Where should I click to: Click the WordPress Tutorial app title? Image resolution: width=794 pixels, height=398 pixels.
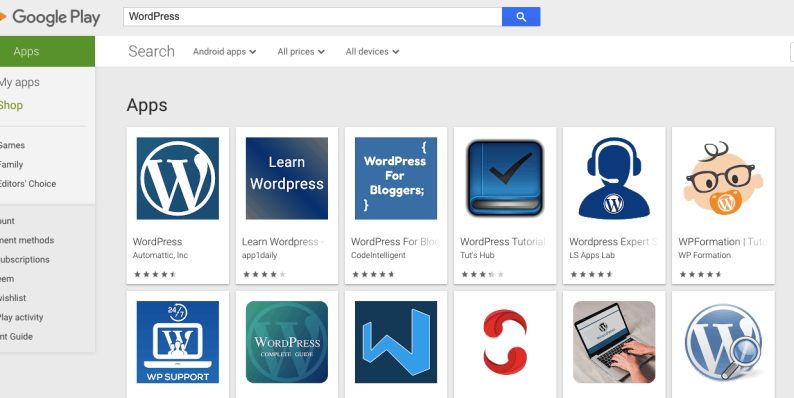(x=503, y=242)
